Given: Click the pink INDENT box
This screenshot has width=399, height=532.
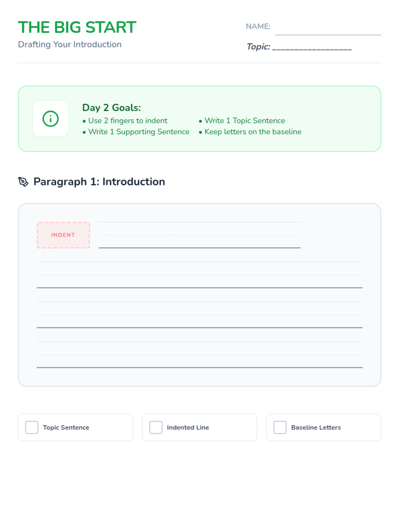Looking at the screenshot, I should [x=63, y=235].
